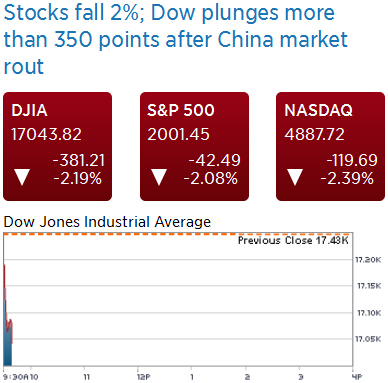Click the 17.20K price axis label

click(368, 260)
